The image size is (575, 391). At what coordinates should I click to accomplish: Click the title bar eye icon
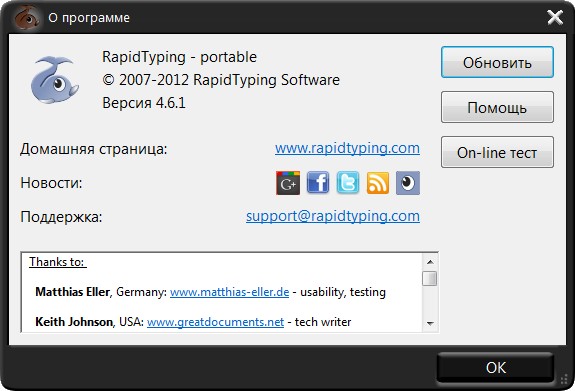coord(26,18)
